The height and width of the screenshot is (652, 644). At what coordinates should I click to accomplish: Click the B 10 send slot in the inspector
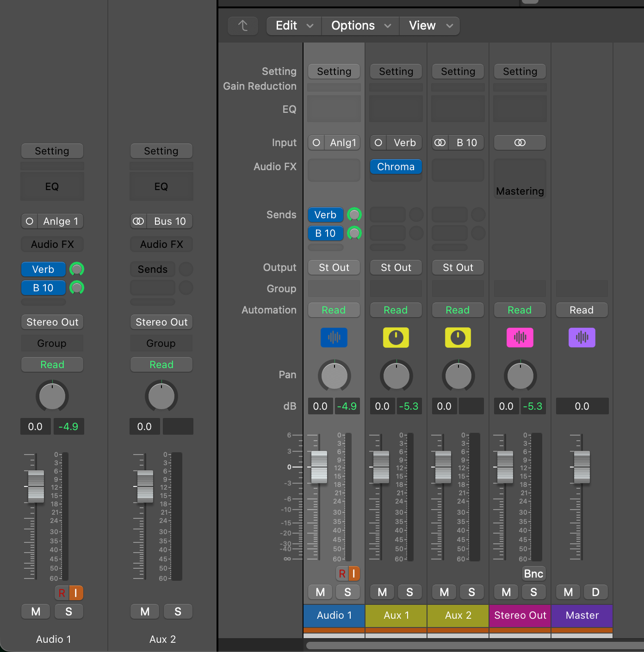tap(43, 288)
